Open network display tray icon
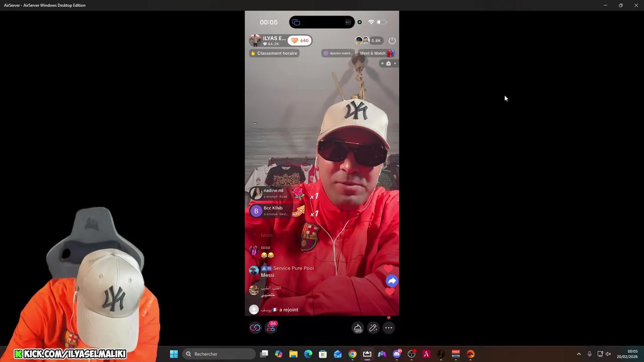 pyautogui.click(x=600, y=354)
